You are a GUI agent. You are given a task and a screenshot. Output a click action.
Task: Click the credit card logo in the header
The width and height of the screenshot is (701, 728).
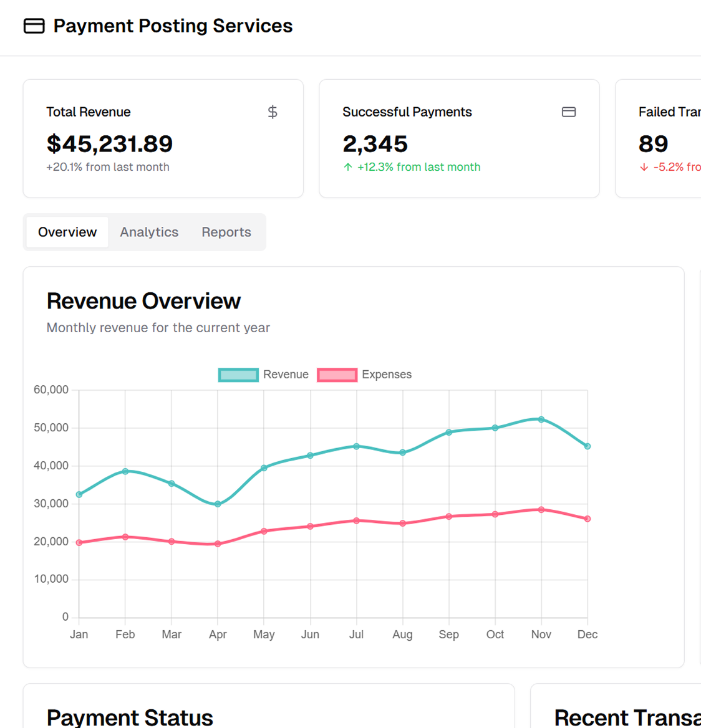[x=34, y=26]
